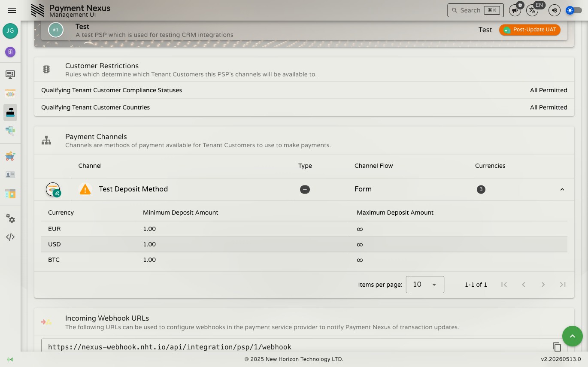Click the 1-1 of 1 pagination label

(x=476, y=285)
